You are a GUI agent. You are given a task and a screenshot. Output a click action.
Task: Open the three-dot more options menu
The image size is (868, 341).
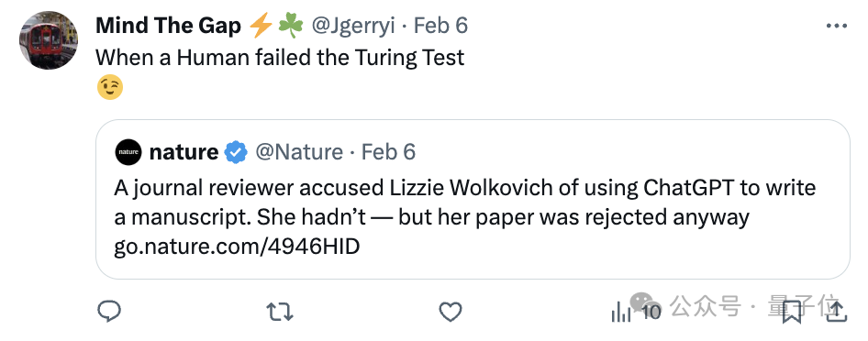pos(836,26)
